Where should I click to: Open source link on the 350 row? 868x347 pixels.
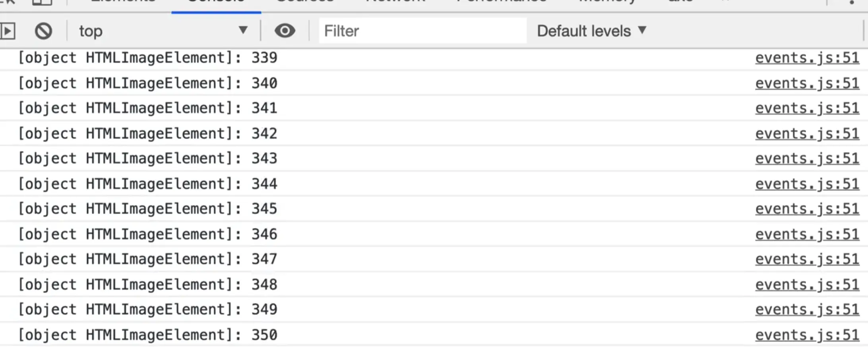807,335
